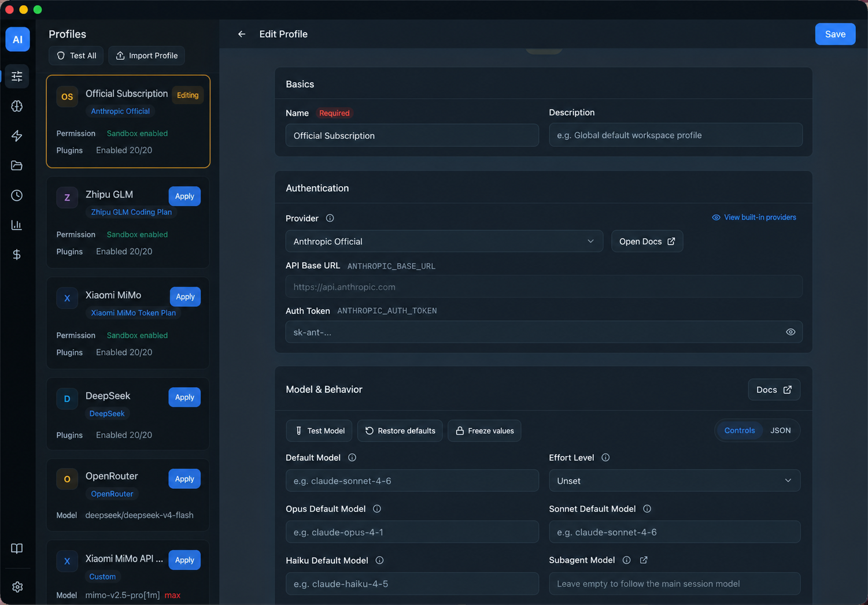Open external link icon beside Subagent Model
The width and height of the screenshot is (868, 605).
click(644, 560)
